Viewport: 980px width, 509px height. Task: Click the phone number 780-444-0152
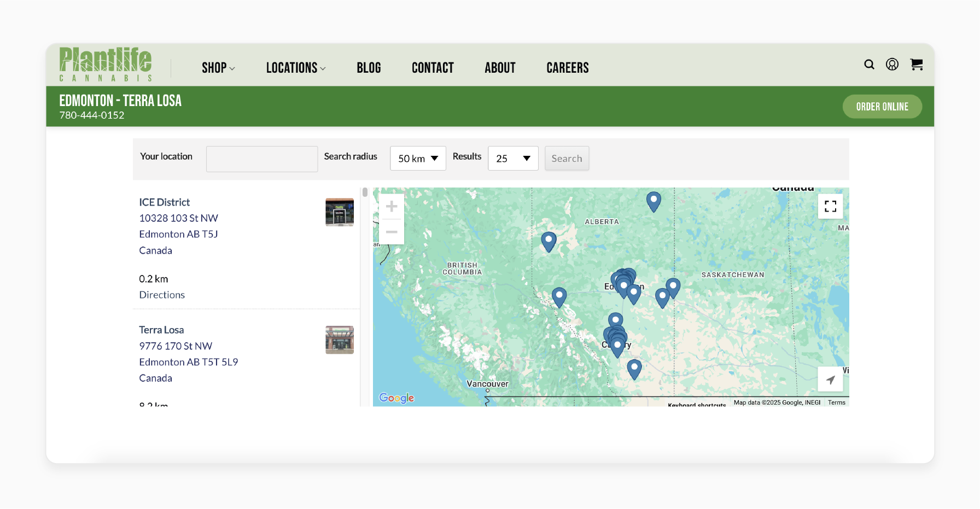tap(92, 115)
